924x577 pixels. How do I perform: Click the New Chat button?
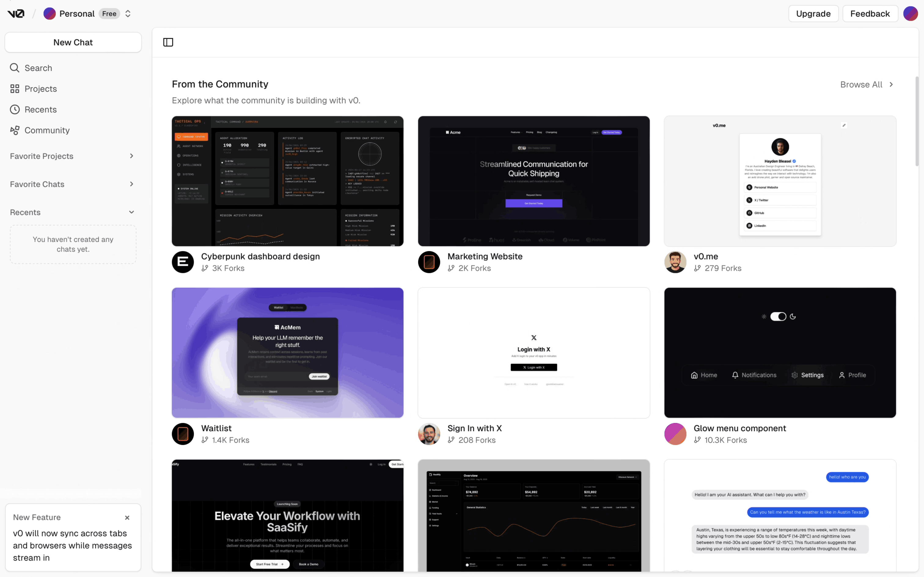click(x=73, y=42)
